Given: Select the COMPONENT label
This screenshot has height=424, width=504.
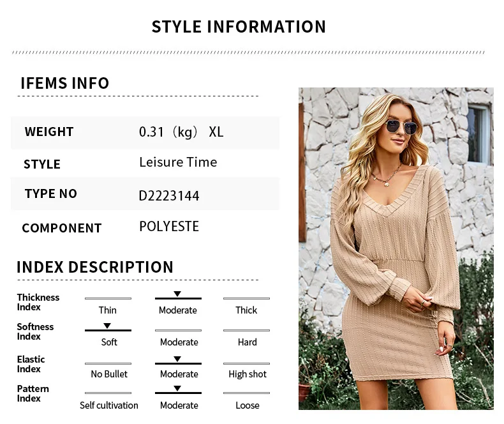Looking at the screenshot, I should click(62, 228).
